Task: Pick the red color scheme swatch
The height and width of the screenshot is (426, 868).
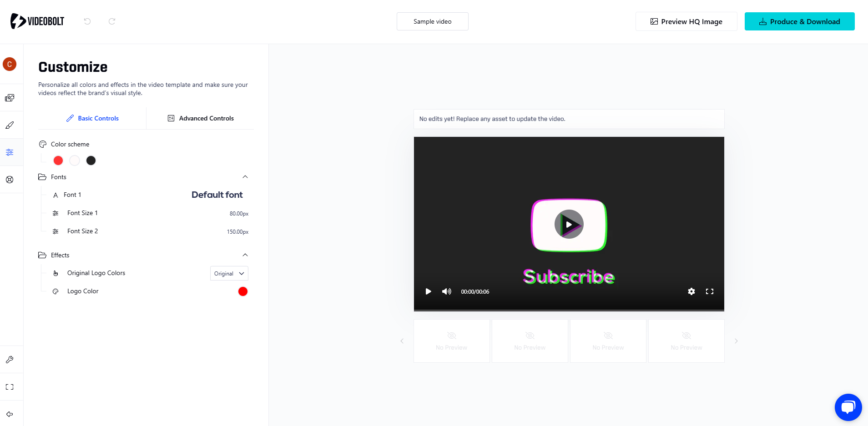Action: click(x=58, y=160)
